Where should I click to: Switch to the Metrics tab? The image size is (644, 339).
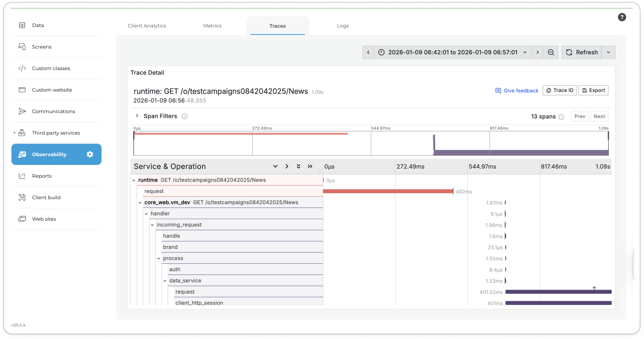(x=212, y=26)
